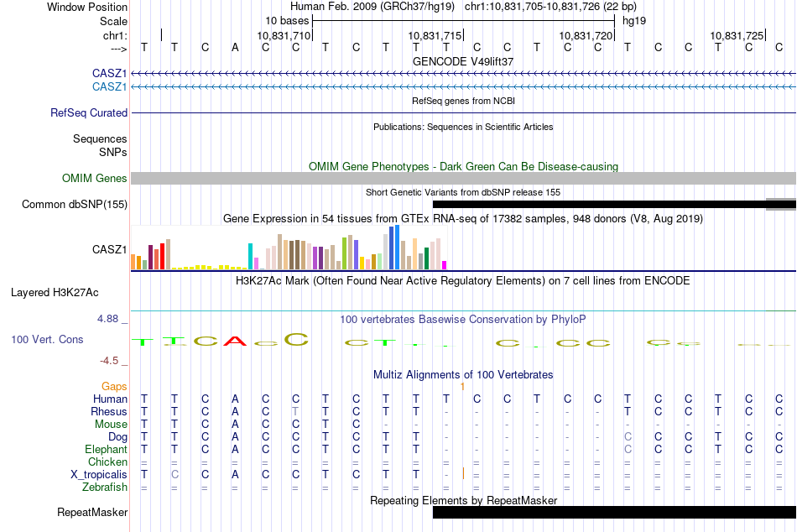Click the OMIM Gene Phenotypes green title
Image resolution: width=797 pixels, height=532 pixels.
point(463,166)
